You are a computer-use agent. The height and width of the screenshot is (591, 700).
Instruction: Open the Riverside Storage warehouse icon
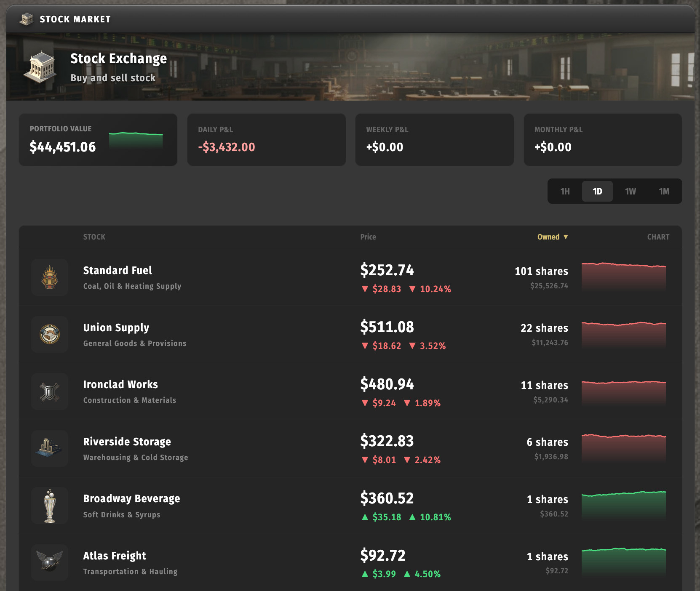point(50,448)
